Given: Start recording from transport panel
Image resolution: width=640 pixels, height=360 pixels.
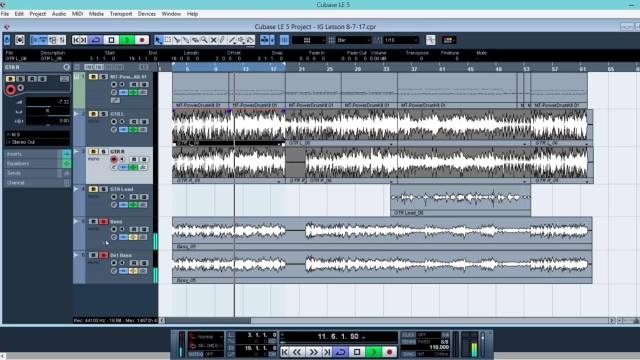Looking at the screenshot, I should [389, 352].
